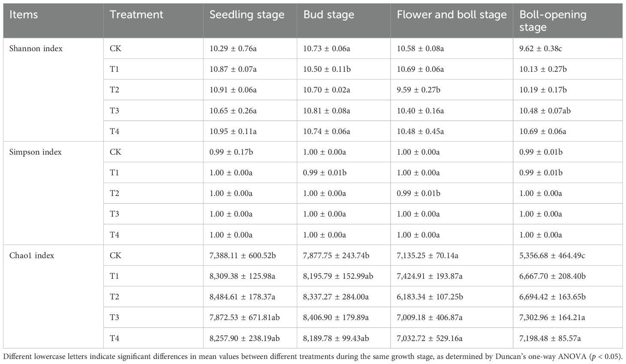Select the value 10.50 ± 0.11b
This screenshot has width=626, height=364.
click(327, 69)
